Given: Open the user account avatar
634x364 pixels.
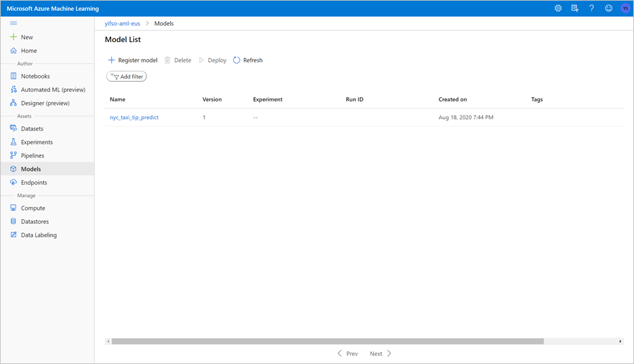Looking at the screenshot, I should pyautogui.click(x=625, y=9).
